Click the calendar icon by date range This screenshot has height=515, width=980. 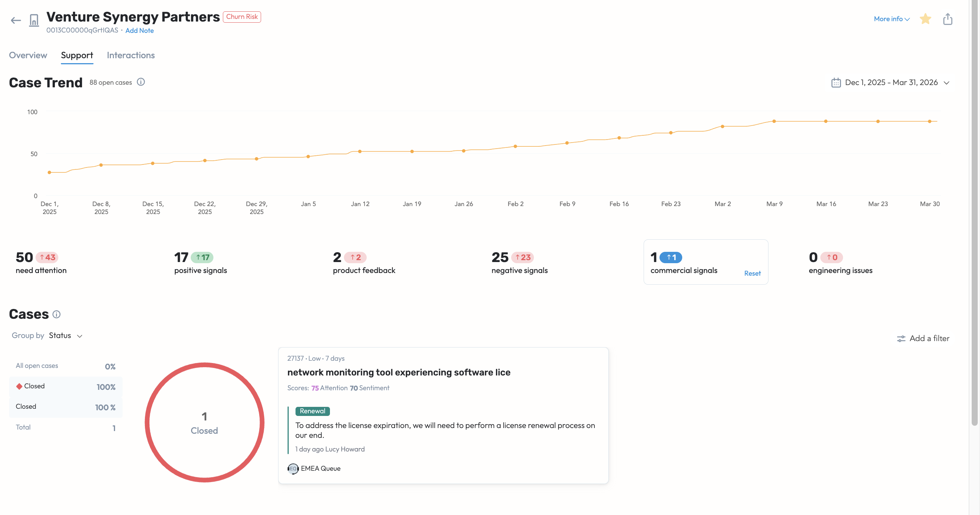click(x=835, y=82)
